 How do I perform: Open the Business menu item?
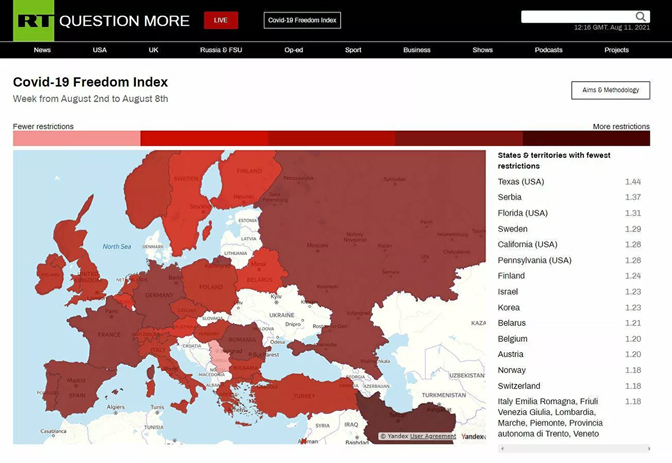(x=417, y=50)
